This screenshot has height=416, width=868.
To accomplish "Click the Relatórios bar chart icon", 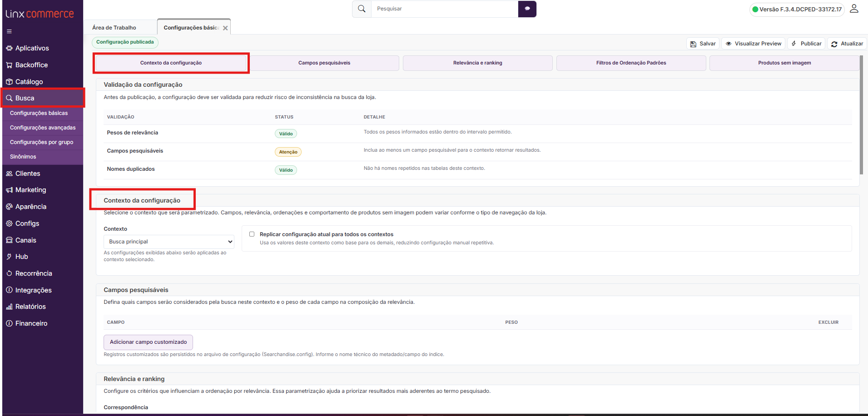I will point(9,307).
